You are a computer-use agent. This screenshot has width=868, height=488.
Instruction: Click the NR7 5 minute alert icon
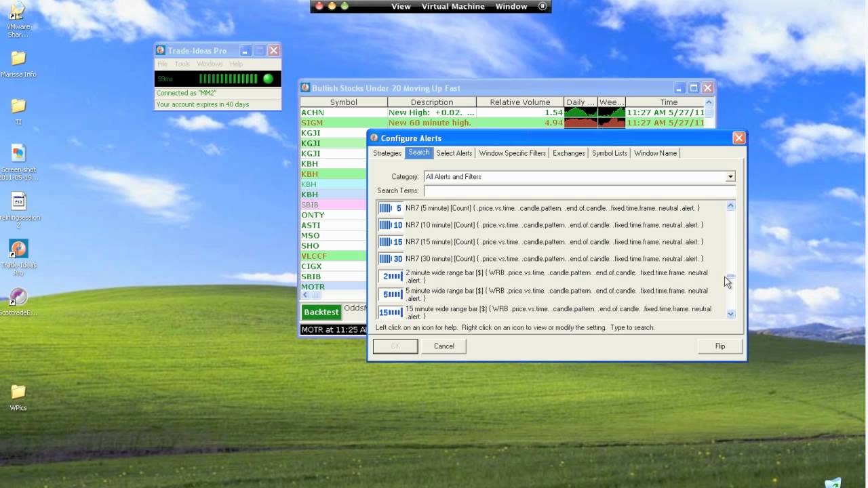pos(391,208)
